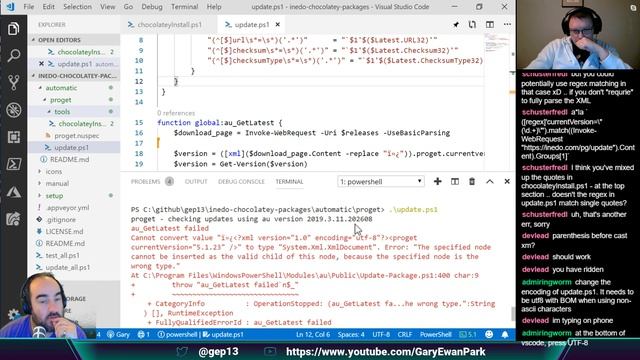Viewport: 640px width, 360px height.
Task: Open update_all.ps1 in the explorer
Action: (x=67, y=267)
